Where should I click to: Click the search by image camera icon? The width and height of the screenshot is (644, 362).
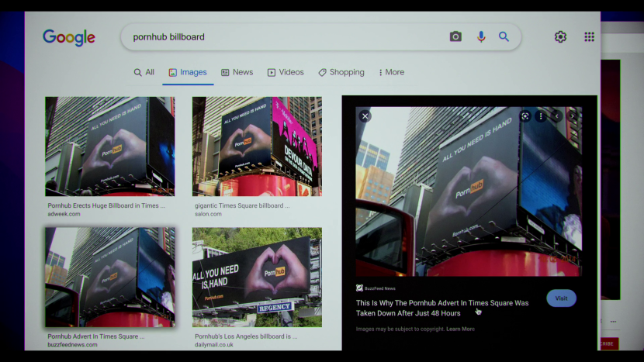tap(455, 36)
